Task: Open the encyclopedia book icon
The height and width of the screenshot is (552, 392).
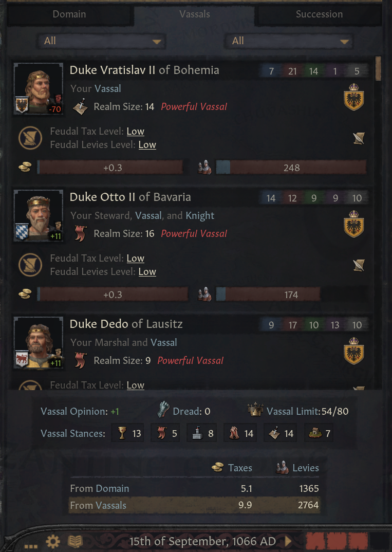Action: [76, 541]
